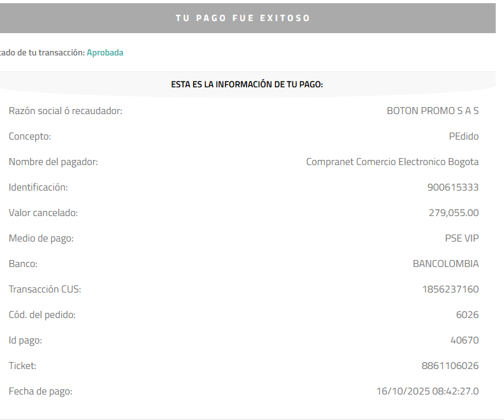
Task: Click the Valor cancelado label
Action: (x=43, y=213)
